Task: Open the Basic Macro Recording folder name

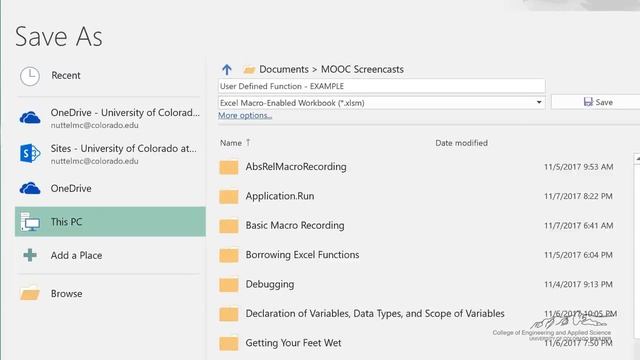Action: [295, 226]
